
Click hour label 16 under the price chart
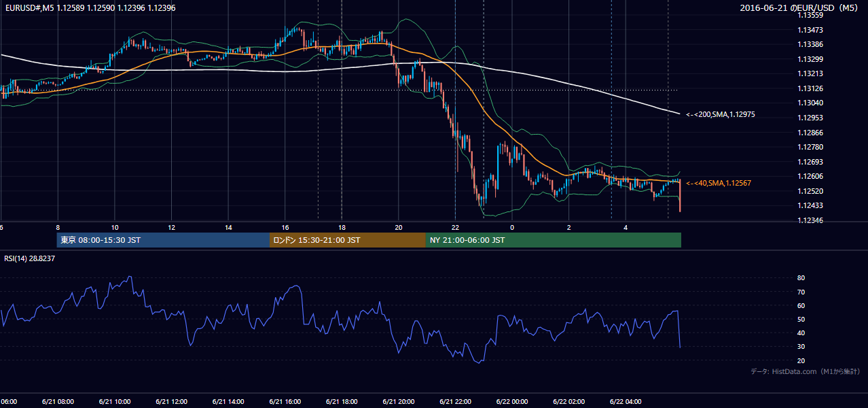[285, 227]
